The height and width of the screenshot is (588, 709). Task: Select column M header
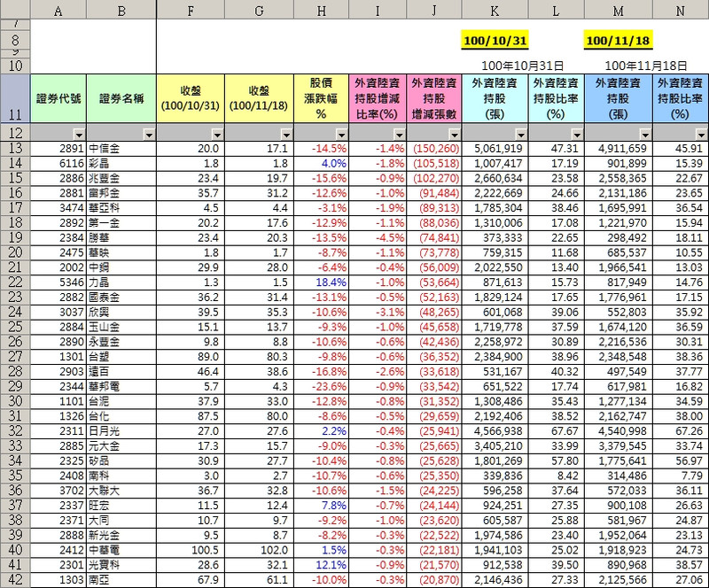618,10
